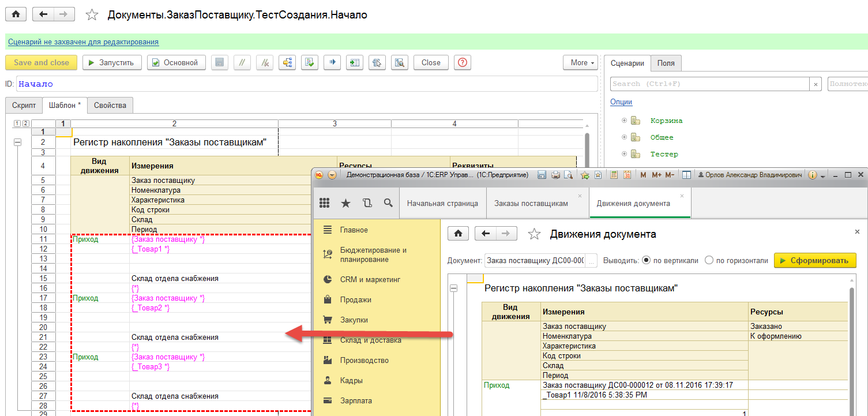Open the calendar icon in title bar
This screenshot has height=416, width=868.
point(626,175)
